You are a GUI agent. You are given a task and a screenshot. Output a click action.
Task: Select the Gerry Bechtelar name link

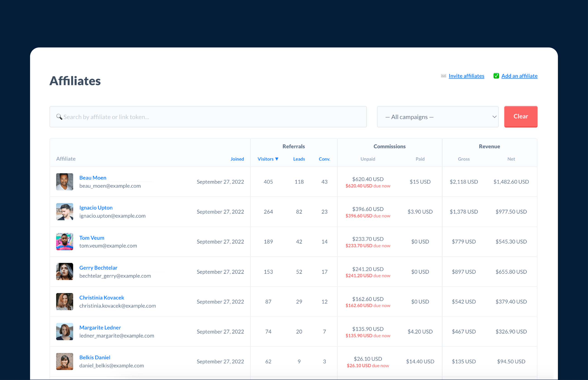[x=98, y=267]
